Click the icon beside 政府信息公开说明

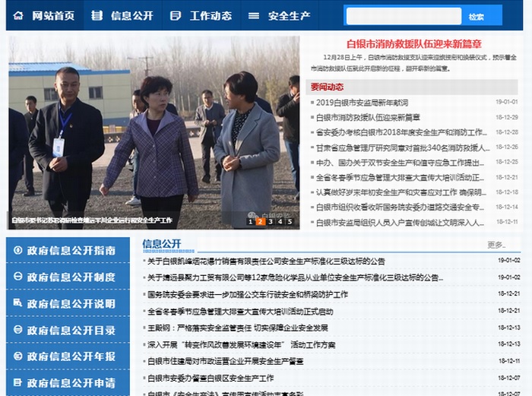tap(17, 303)
